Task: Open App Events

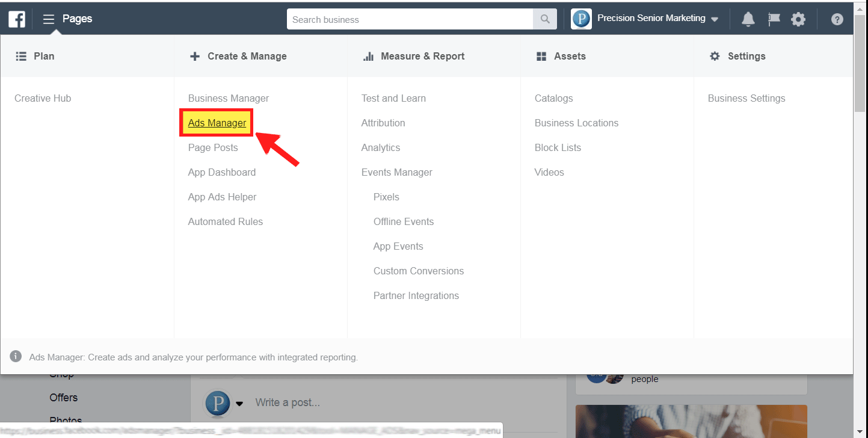Action: point(398,246)
